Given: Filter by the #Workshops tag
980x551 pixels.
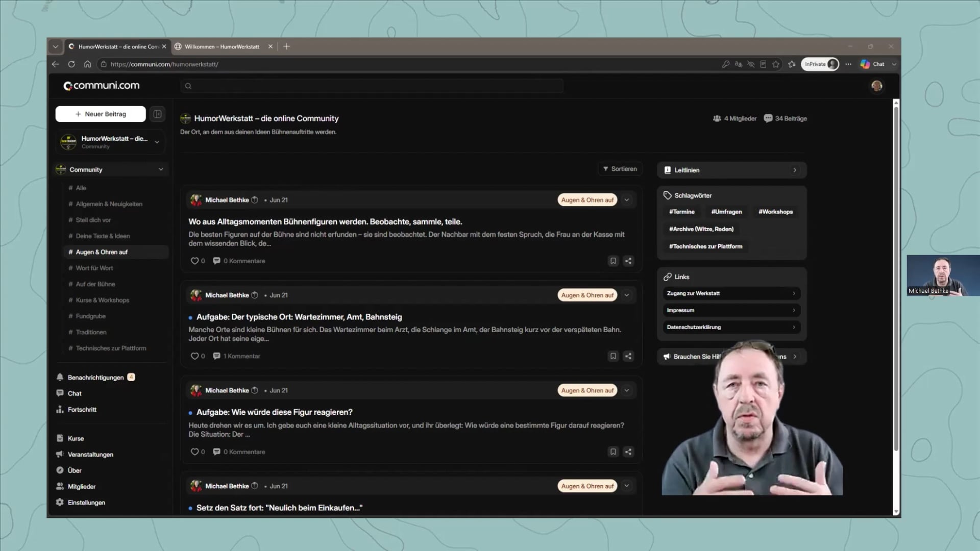Looking at the screenshot, I should click(775, 212).
